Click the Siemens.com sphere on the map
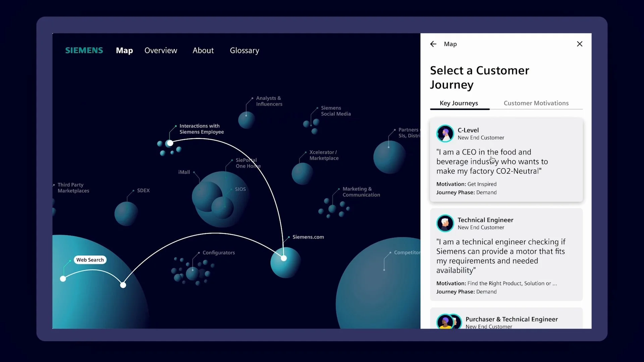 pos(285,262)
